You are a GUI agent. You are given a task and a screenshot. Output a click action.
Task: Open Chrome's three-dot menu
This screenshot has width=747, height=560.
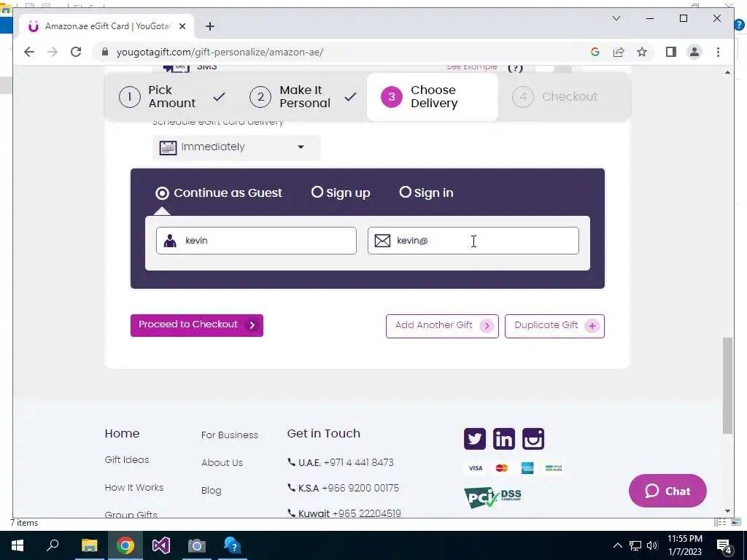(718, 52)
